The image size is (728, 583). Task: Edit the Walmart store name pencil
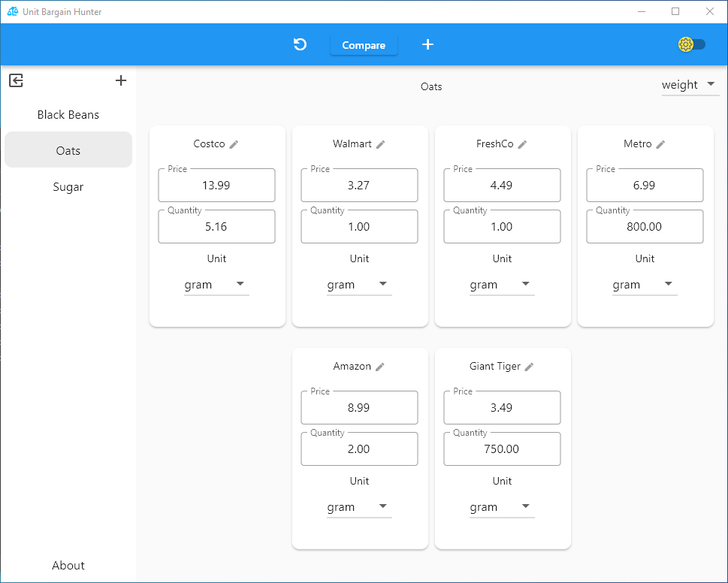381,144
